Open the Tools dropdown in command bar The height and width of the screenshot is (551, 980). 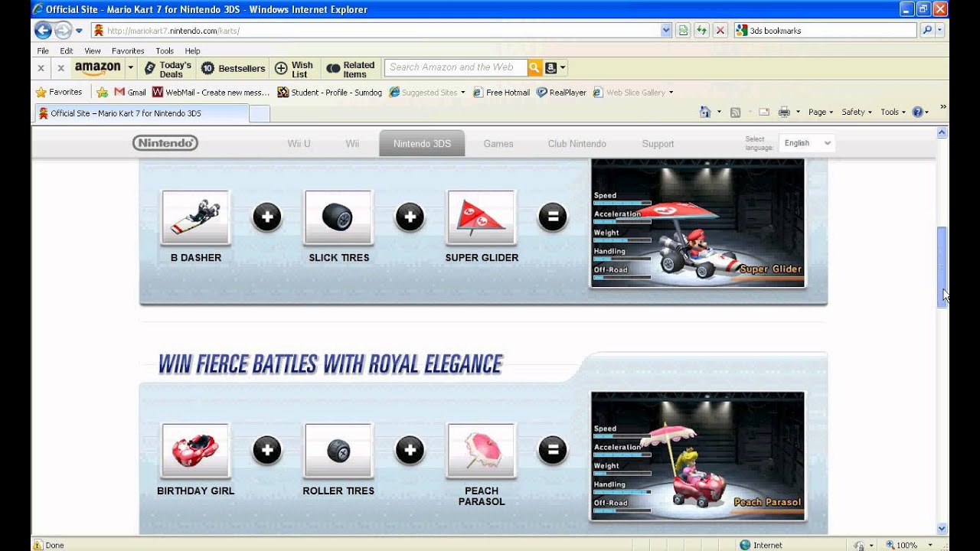click(893, 112)
